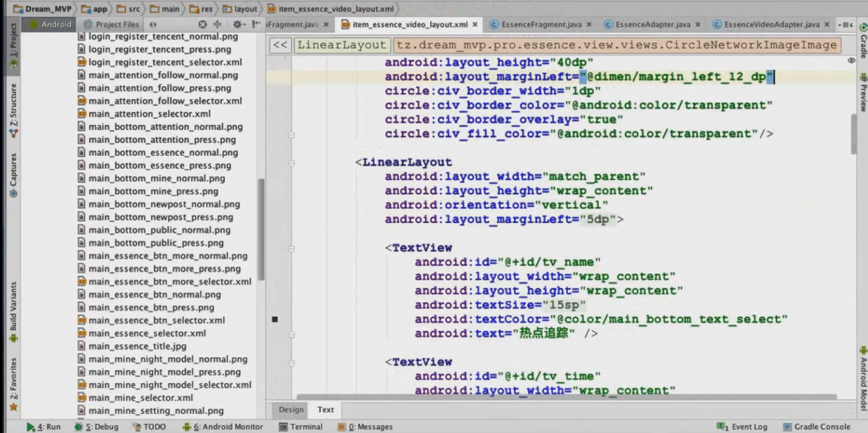Switch project view to Project Files
Viewport: 868px width, 433px height.
(x=112, y=24)
